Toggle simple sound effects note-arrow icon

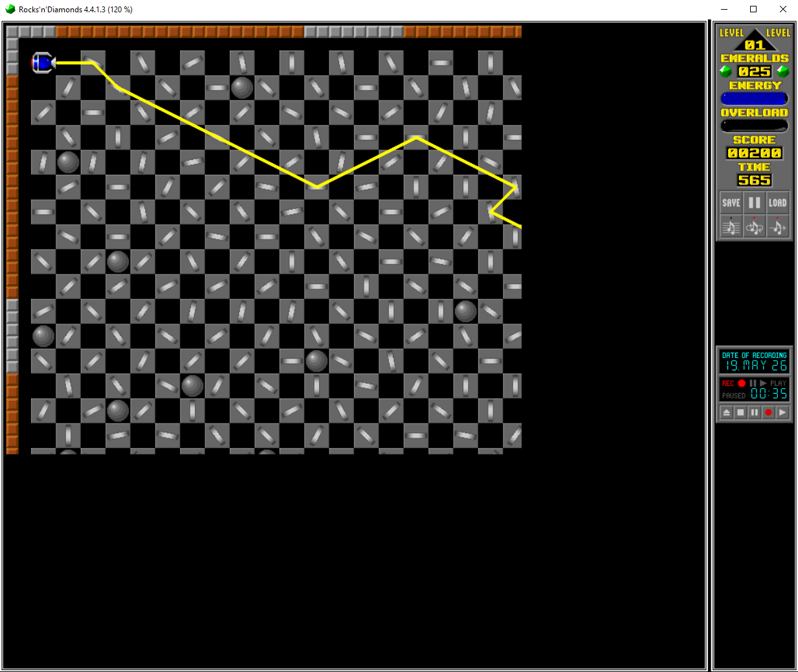tap(777, 227)
